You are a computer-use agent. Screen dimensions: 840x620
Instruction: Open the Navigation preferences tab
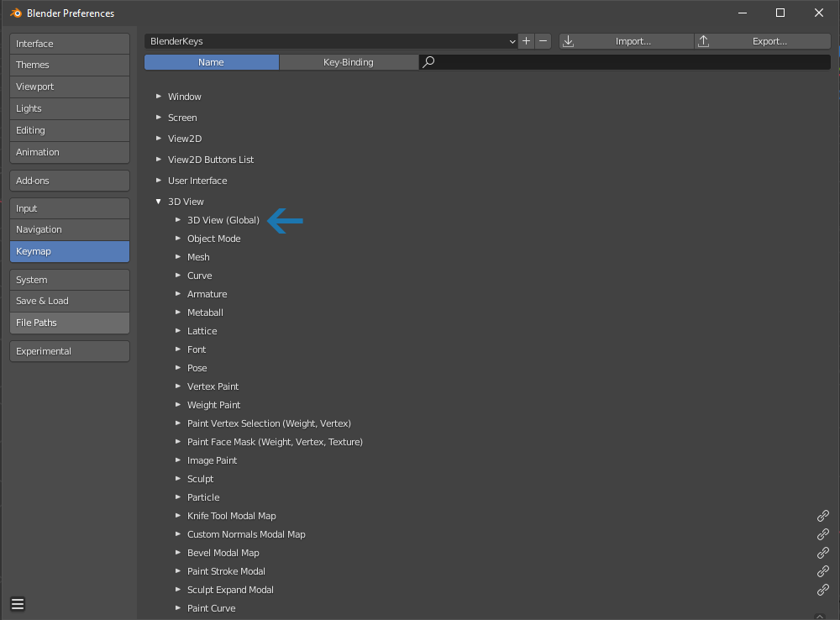coord(70,229)
